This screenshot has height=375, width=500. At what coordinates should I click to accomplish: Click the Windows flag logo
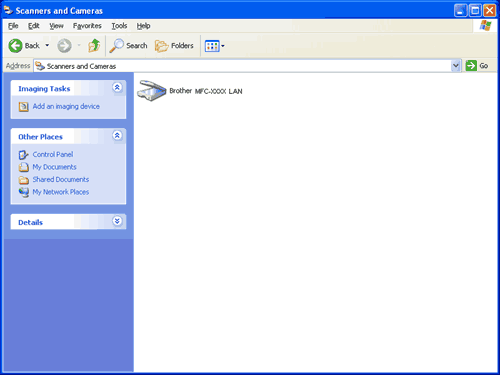485,26
